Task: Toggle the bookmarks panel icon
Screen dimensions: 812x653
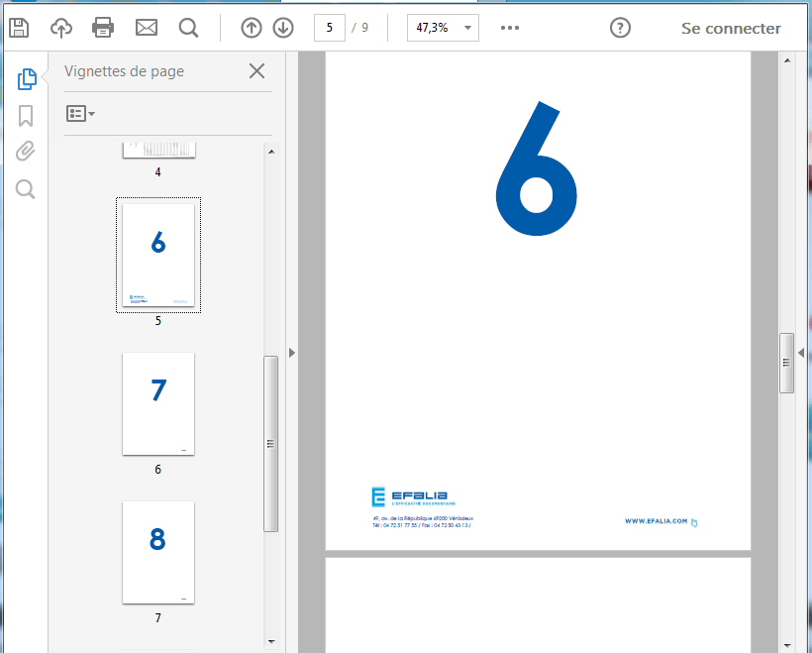Action: (26, 116)
